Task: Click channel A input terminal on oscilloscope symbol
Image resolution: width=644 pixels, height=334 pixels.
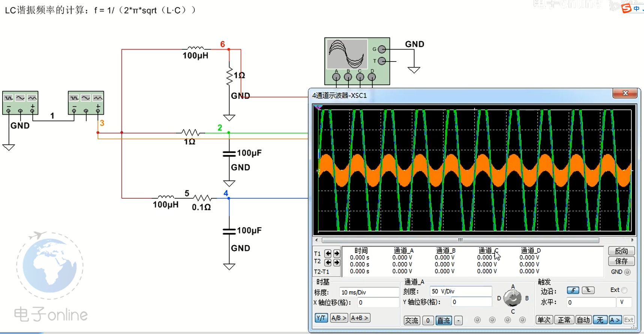Action: 336,77
